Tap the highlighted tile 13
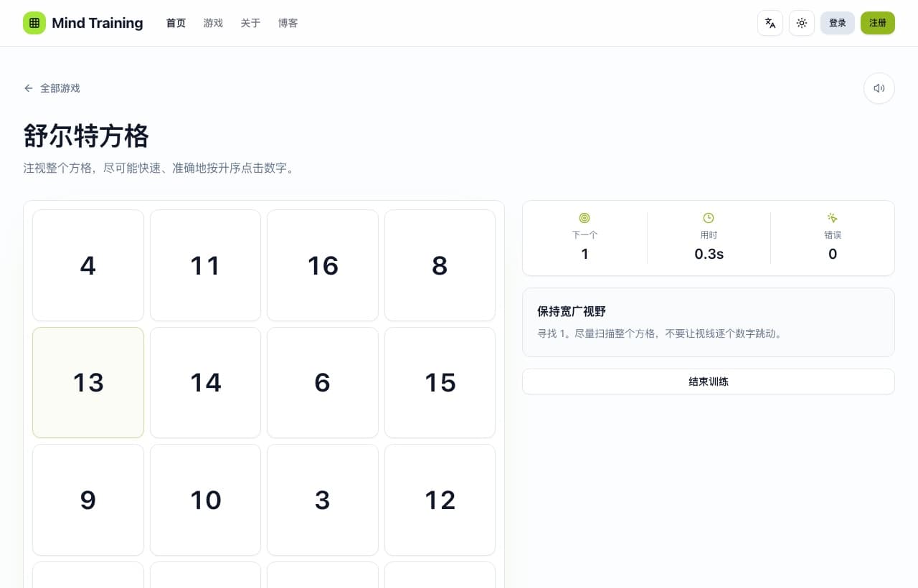 point(88,382)
